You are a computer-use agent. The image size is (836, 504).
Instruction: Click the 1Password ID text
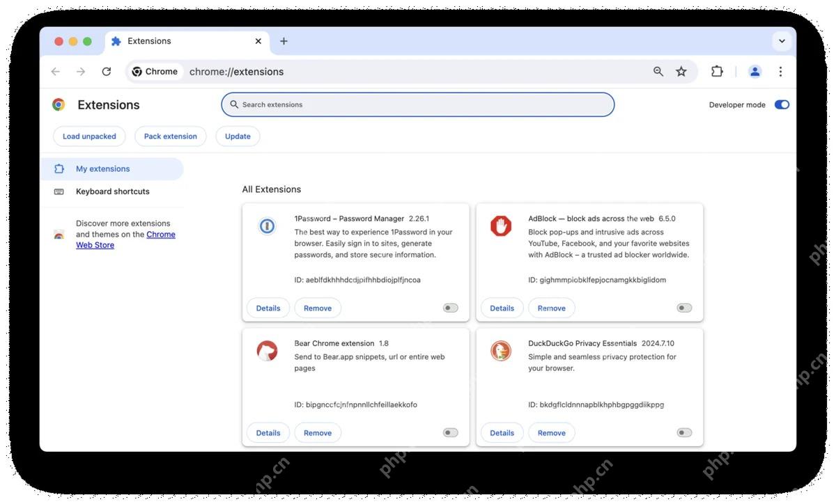357,280
